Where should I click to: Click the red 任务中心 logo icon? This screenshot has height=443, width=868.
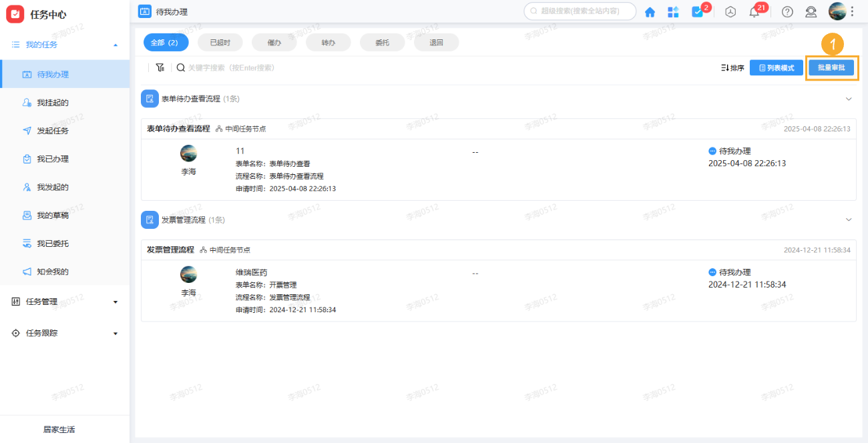tap(15, 13)
